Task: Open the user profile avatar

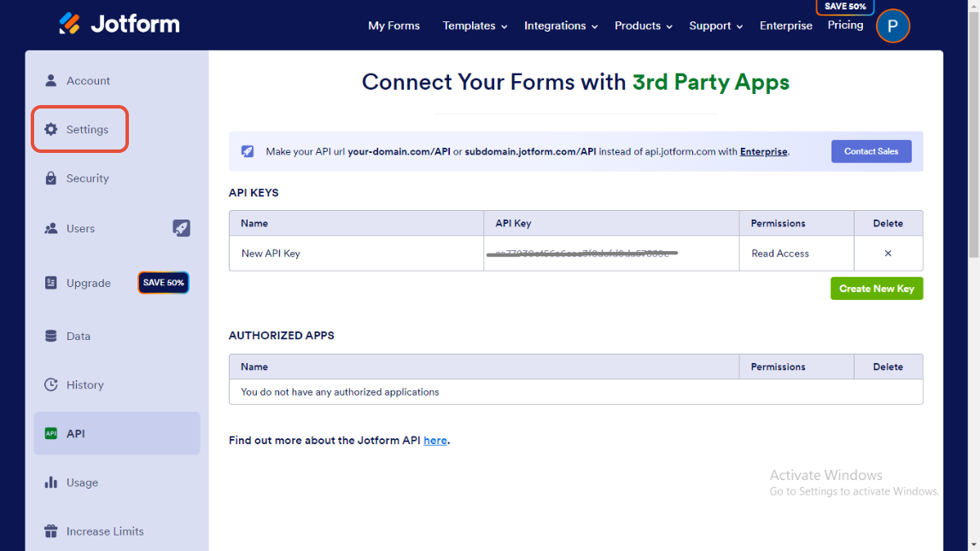Action: click(893, 26)
